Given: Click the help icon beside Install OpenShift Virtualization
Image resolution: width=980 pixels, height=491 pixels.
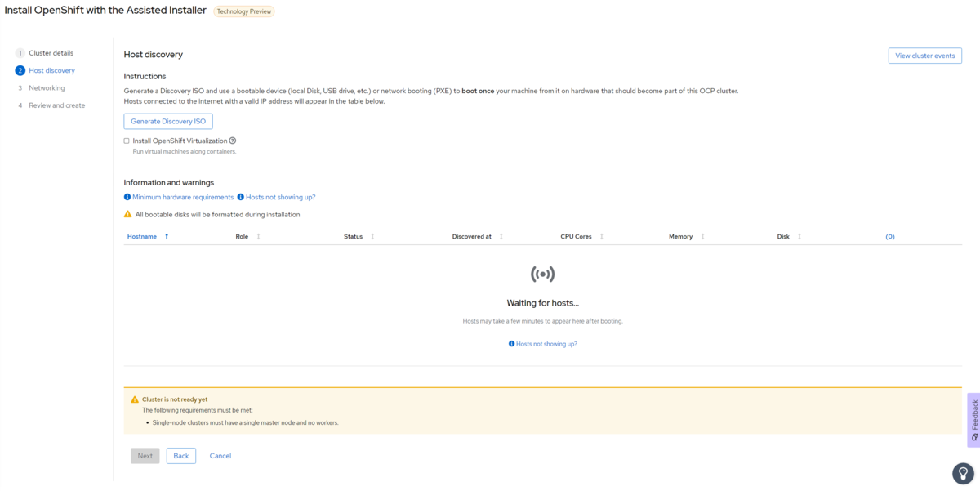Looking at the screenshot, I should click(x=233, y=141).
